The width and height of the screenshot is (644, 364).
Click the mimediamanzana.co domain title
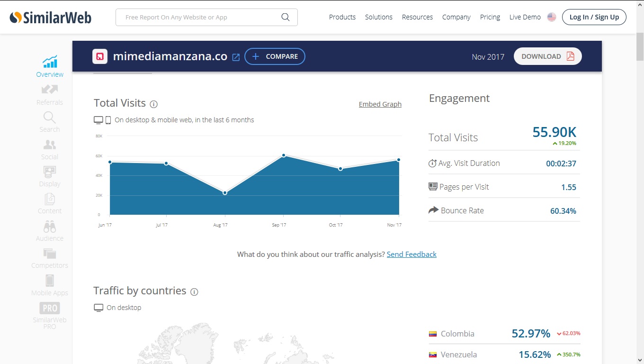(170, 56)
